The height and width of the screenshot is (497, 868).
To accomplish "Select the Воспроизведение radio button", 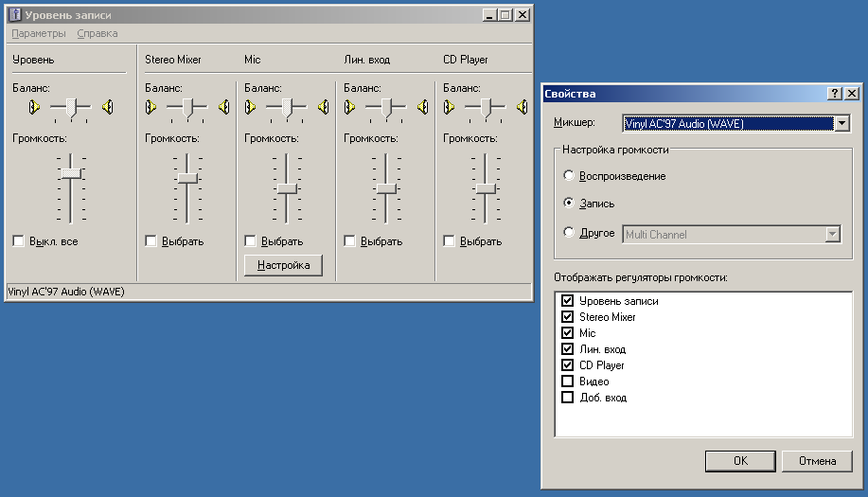I will pyautogui.click(x=568, y=176).
